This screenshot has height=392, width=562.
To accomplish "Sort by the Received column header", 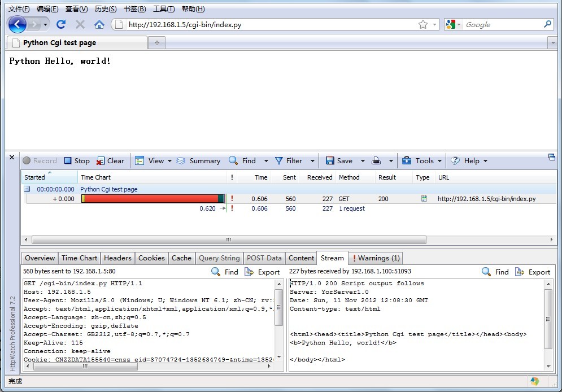I will (319, 177).
